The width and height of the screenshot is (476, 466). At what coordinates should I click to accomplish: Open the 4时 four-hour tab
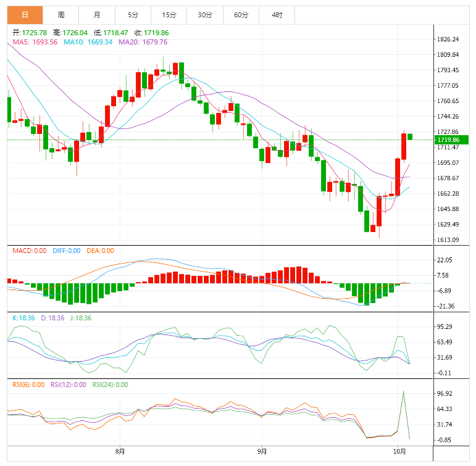277,15
